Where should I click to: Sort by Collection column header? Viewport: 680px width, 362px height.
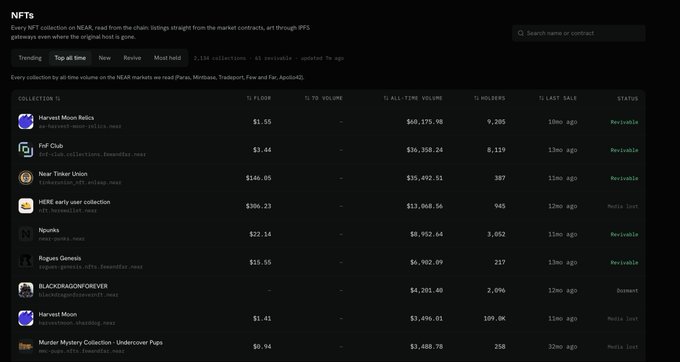click(39, 98)
